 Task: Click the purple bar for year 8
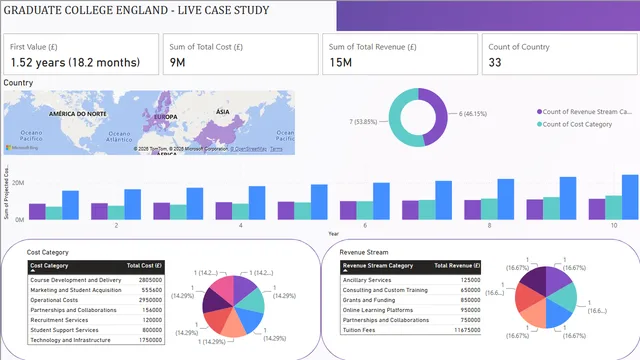point(472,210)
